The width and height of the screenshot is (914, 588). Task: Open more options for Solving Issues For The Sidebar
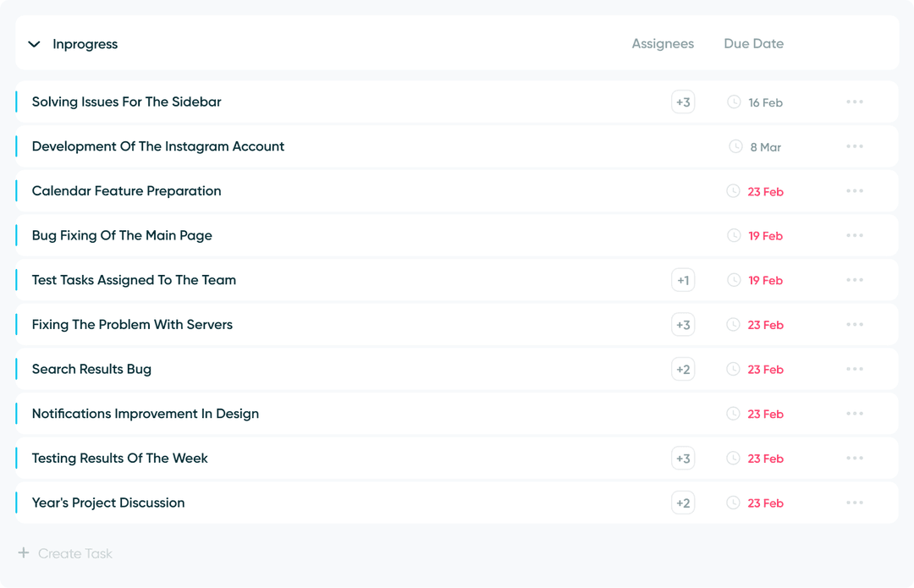pyautogui.click(x=855, y=102)
